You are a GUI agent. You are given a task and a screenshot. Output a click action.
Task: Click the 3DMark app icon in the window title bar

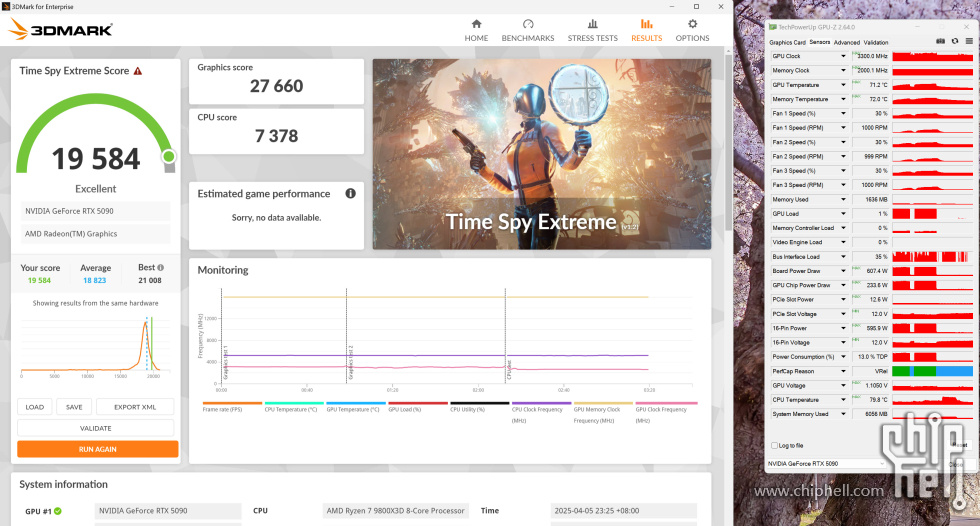[6, 6]
